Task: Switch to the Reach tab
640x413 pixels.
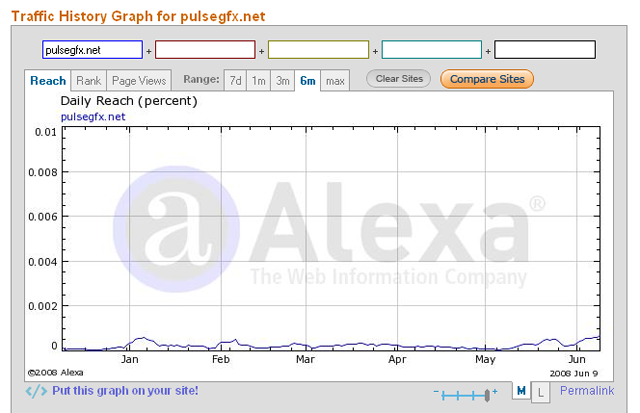Action: 48,81
